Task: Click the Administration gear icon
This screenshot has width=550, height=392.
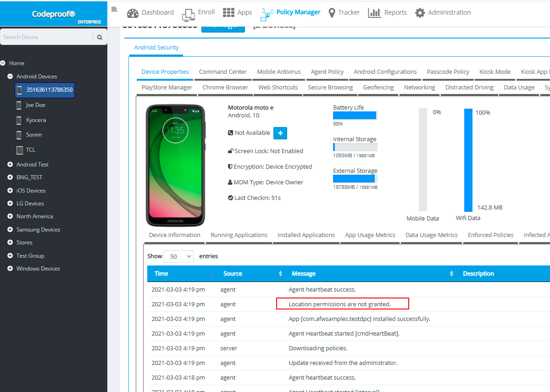Action: pos(420,13)
